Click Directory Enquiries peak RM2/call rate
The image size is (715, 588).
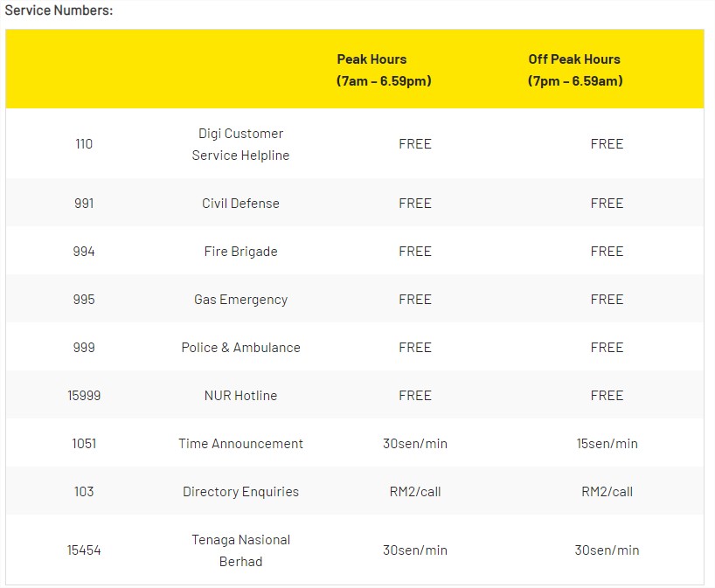pos(415,491)
